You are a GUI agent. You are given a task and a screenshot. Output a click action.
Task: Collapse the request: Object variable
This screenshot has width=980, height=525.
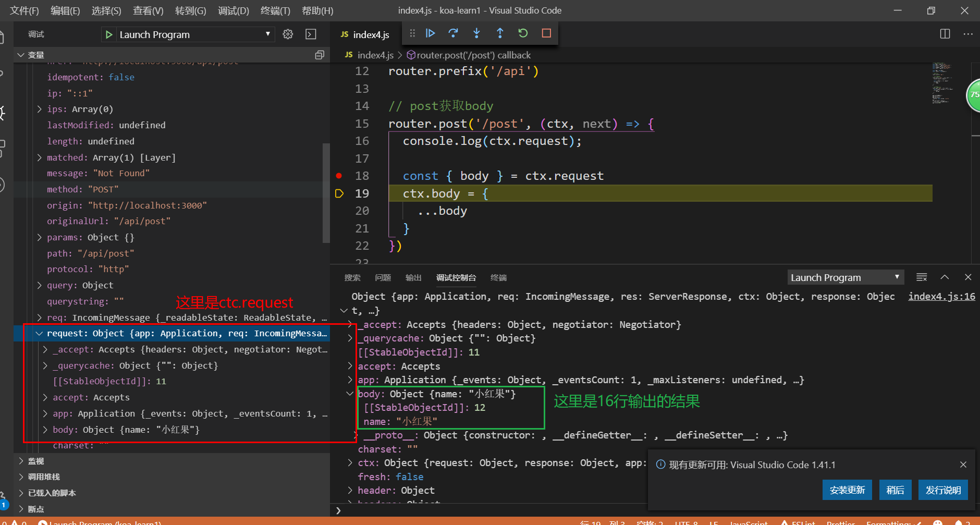tap(40, 333)
